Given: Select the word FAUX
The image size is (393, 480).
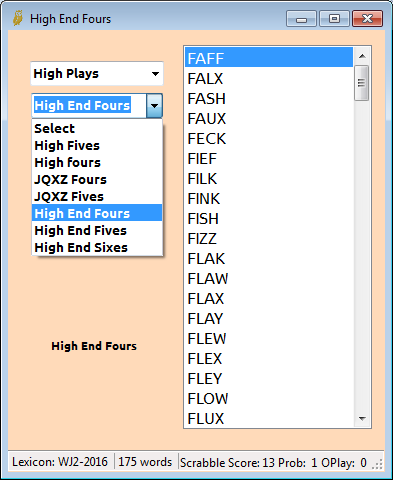Looking at the screenshot, I should pos(269,119).
